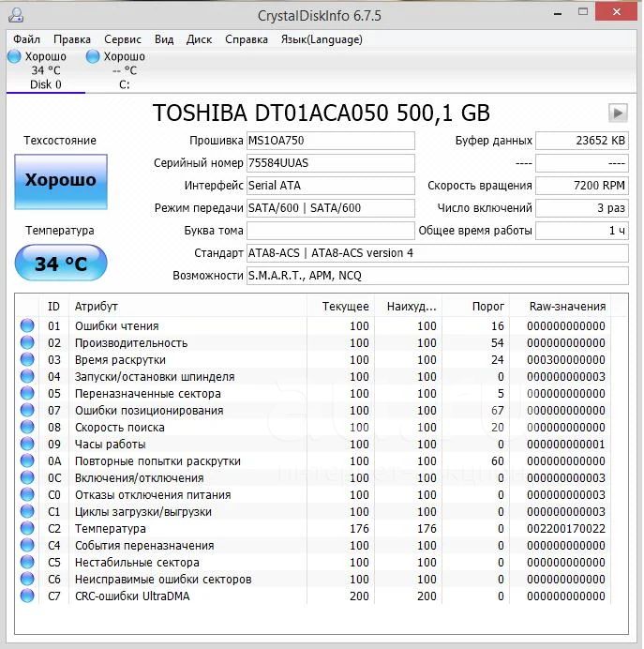Click next disk arrow button
The image size is (644, 649).
point(618,113)
